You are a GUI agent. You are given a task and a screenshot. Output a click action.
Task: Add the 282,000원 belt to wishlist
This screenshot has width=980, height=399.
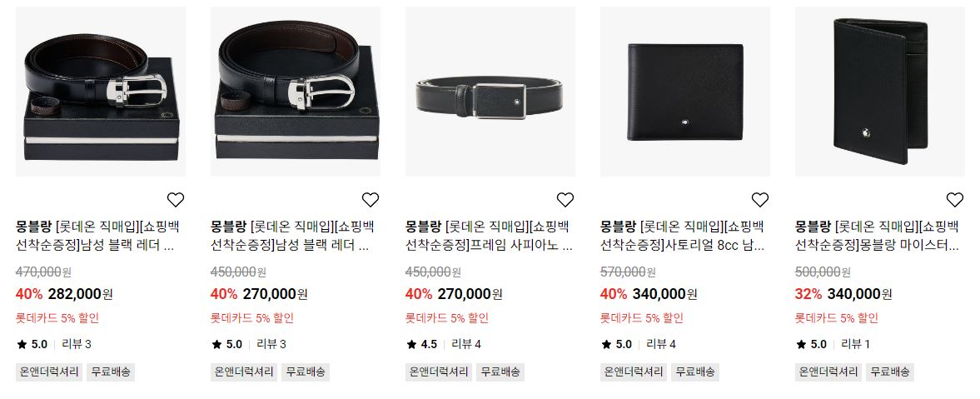[176, 200]
